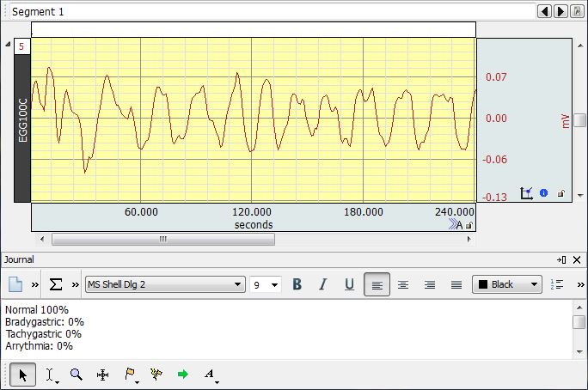Select the I-beam selection tool
This screenshot has height=390, width=588.
(x=50, y=375)
